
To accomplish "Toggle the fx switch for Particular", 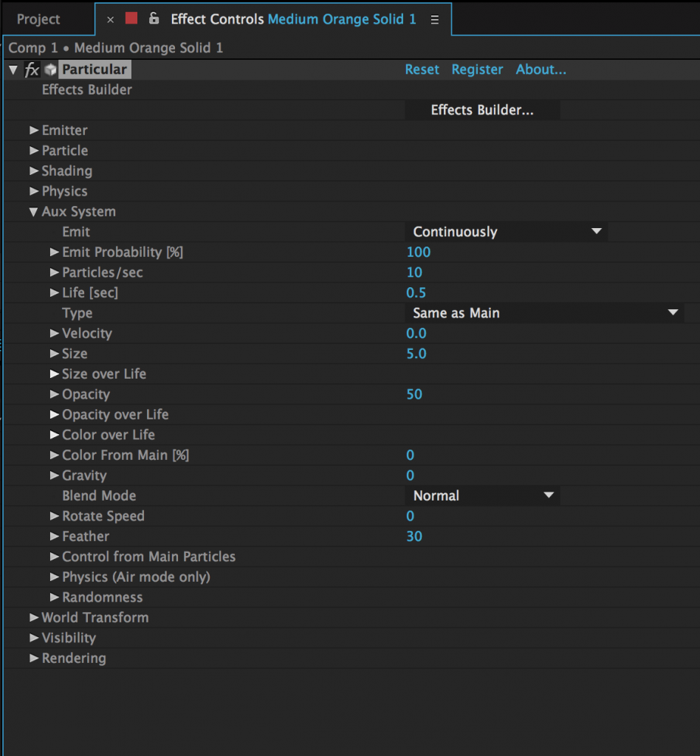I will click(32, 69).
